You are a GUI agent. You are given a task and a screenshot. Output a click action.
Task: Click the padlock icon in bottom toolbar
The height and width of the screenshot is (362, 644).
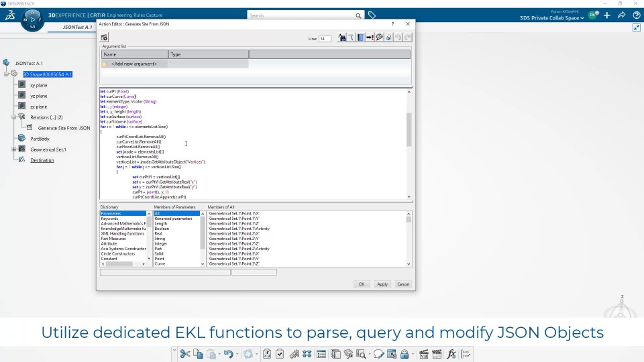405,354
